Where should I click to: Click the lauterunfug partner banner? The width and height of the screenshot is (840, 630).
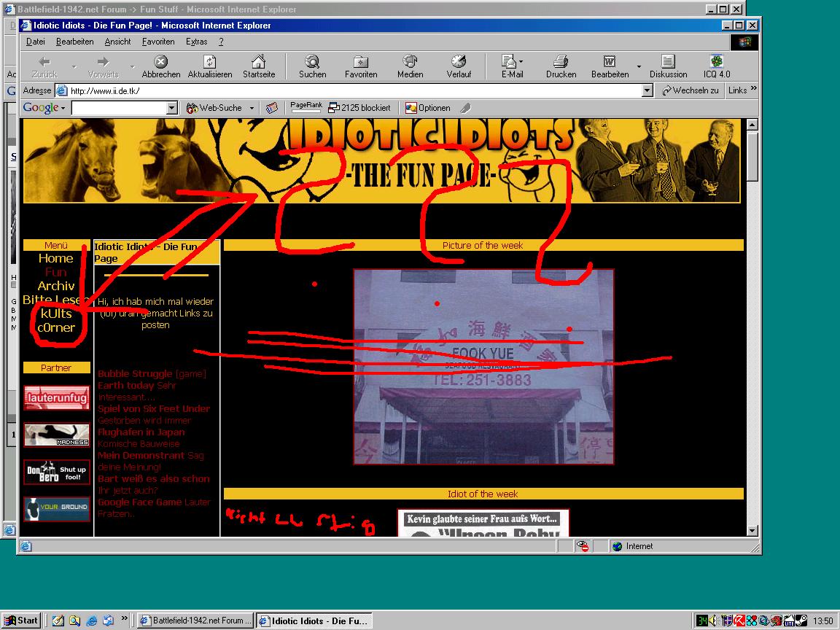[57, 398]
